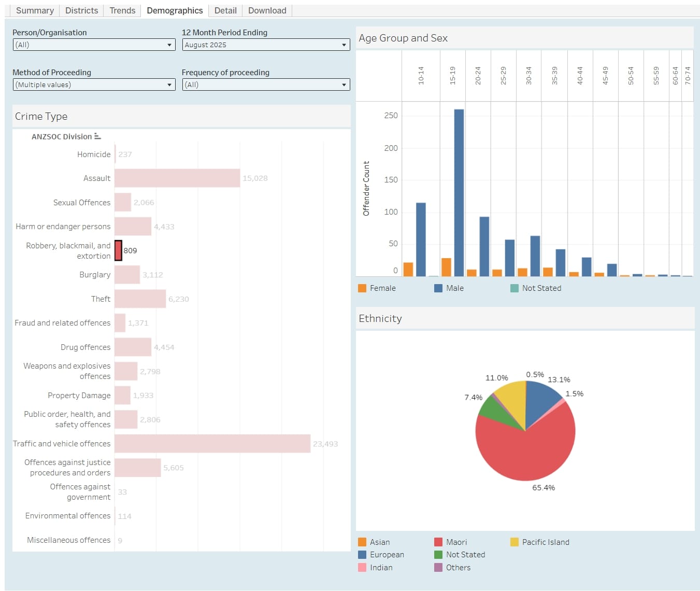Click the tall Male bar for ages 15-19
Image resolution: width=700 pixels, height=591 pixels.
(x=459, y=192)
